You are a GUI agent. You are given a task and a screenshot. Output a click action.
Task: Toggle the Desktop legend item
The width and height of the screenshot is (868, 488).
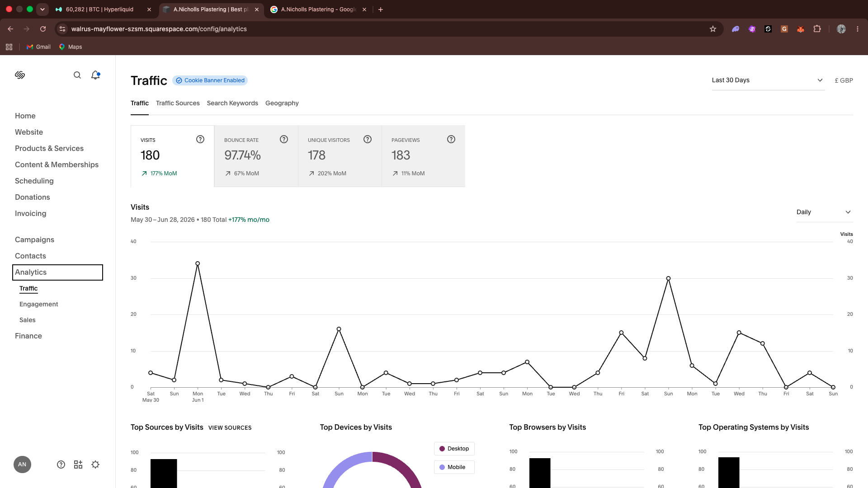(454, 449)
